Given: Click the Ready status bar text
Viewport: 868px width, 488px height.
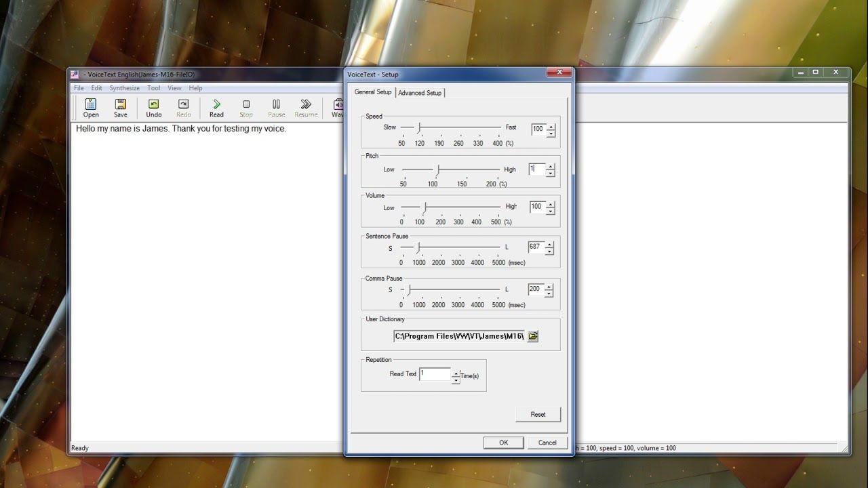Looking at the screenshot, I should coord(80,448).
